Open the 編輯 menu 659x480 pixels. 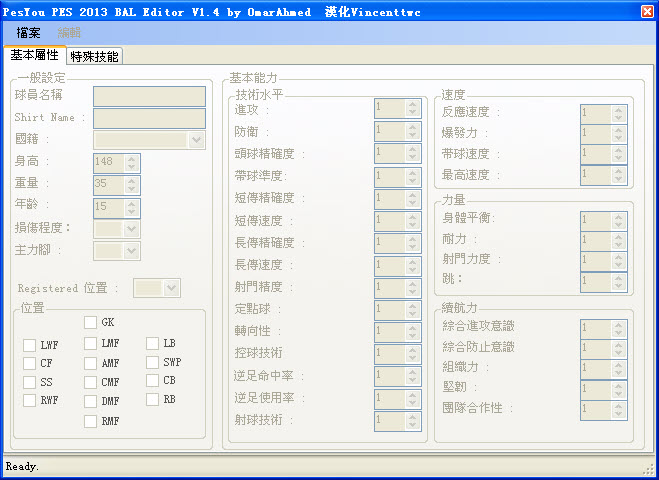click(69, 32)
